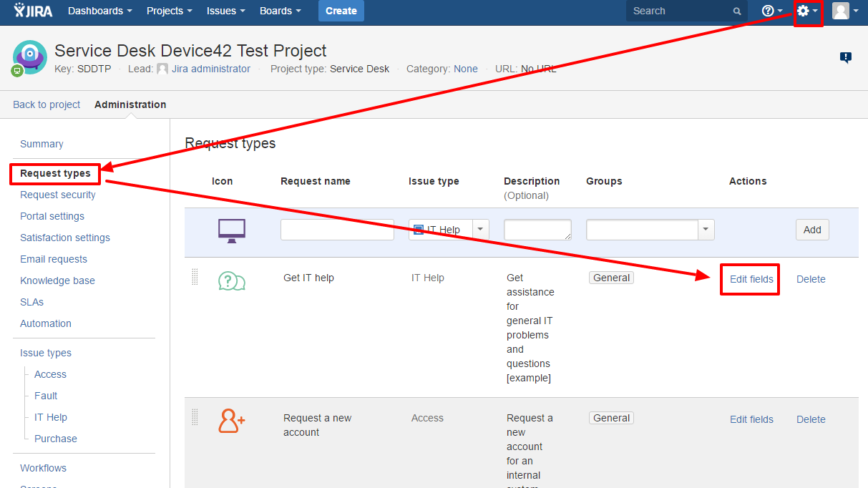Click the feedback speech bubble icon
868x488 pixels.
[x=845, y=57]
